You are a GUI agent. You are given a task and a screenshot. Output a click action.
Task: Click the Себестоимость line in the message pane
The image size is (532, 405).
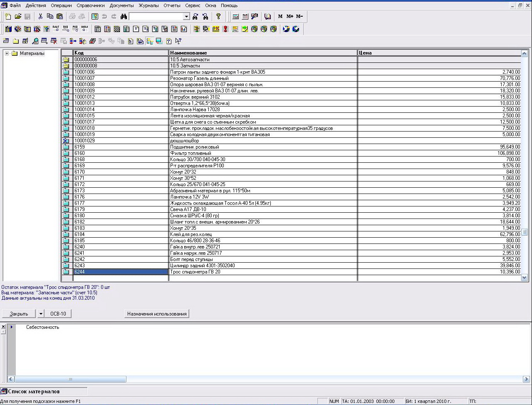42,327
